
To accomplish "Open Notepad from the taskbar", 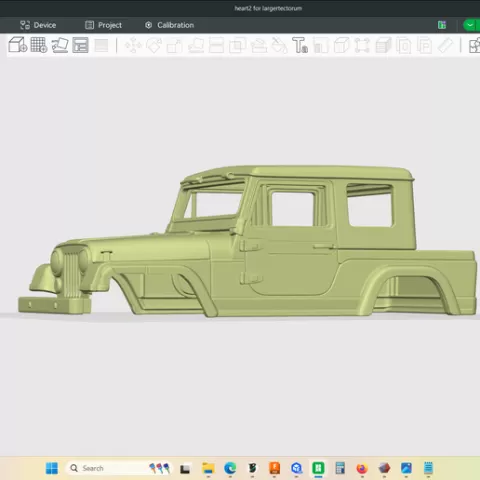I will [x=428, y=468].
